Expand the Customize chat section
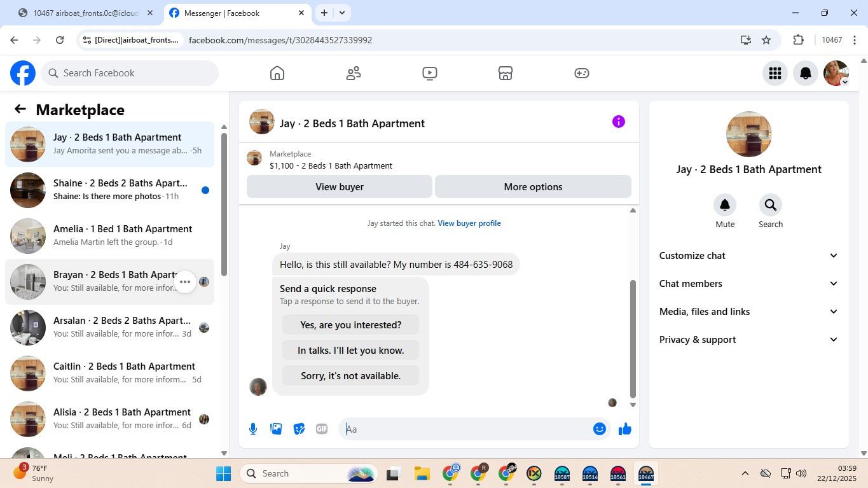 tap(748, 256)
